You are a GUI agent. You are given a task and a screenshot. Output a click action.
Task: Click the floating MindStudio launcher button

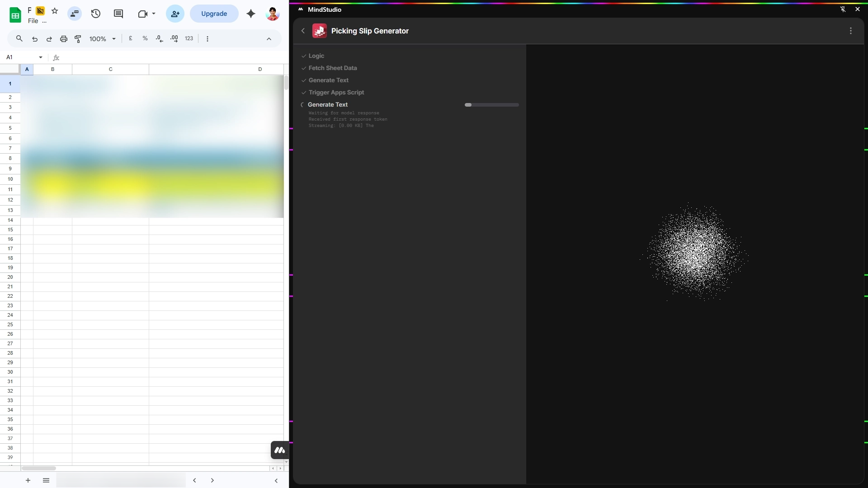pyautogui.click(x=280, y=450)
